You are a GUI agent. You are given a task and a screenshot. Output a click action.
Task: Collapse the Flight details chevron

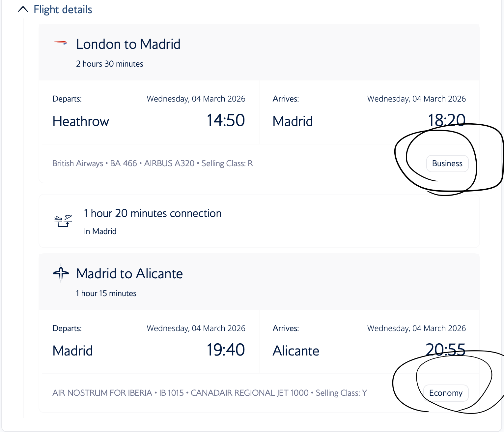click(x=23, y=10)
